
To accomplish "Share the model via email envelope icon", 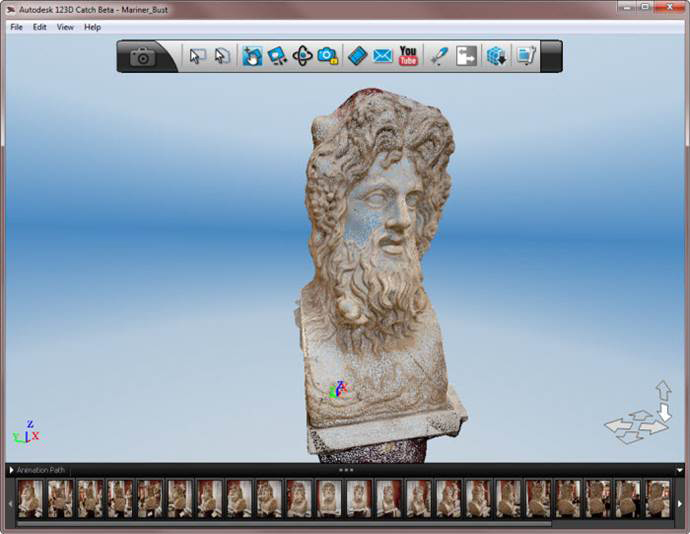I will [x=383, y=57].
